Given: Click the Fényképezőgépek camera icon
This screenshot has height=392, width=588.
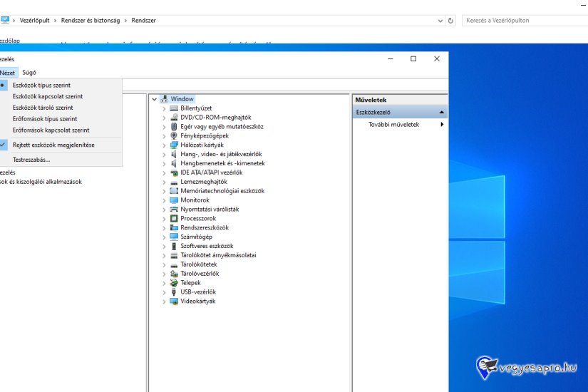Looking at the screenshot, I should (x=174, y=135).
